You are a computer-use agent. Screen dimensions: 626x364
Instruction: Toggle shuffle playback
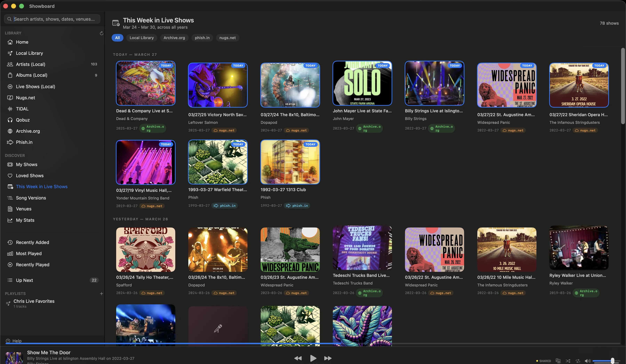568,361
